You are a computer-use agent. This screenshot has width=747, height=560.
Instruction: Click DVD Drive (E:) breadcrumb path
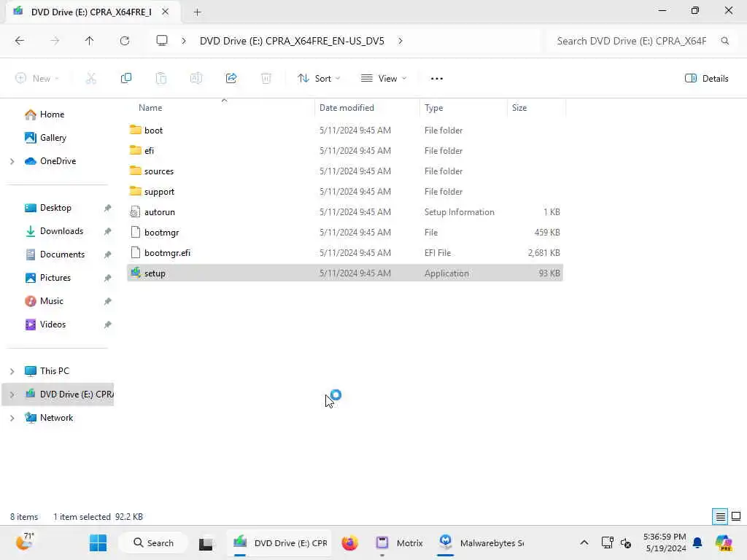pos(292,41)
